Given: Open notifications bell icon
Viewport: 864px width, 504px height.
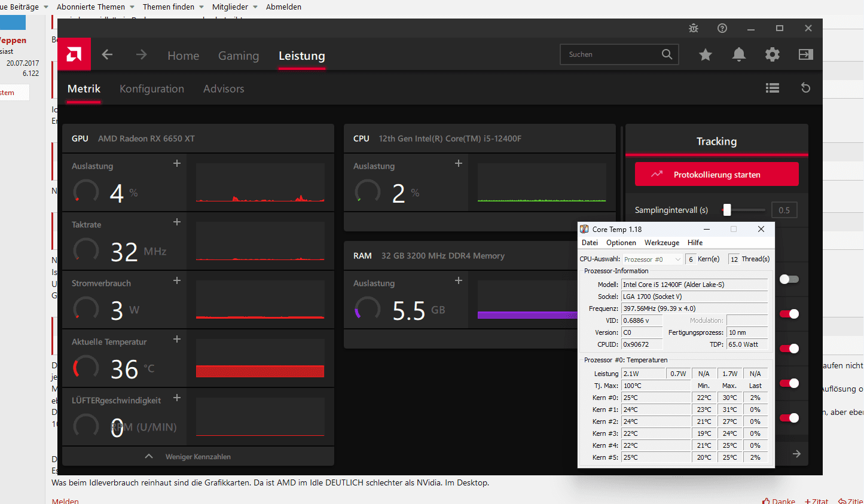Looking at the screenshot, I should pyautogui.click(x=739, y=54).
